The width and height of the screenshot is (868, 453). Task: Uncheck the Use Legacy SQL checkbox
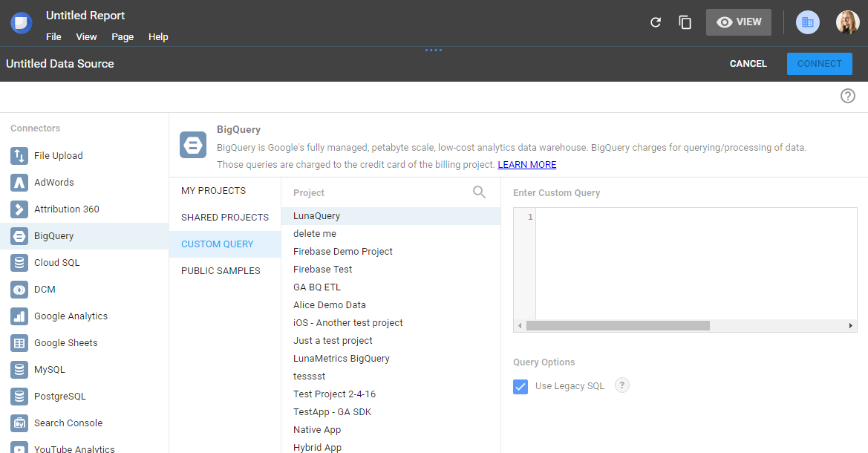521,387
